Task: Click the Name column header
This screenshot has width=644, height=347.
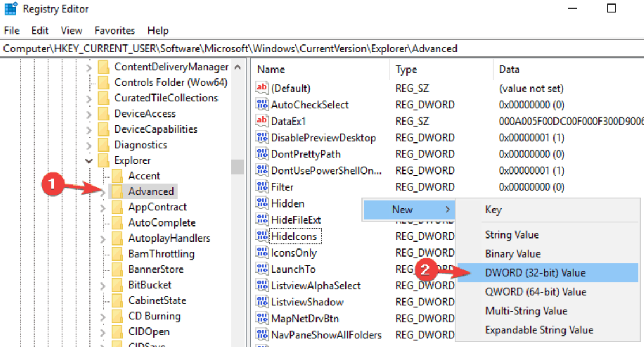Action: click(321, 69)
